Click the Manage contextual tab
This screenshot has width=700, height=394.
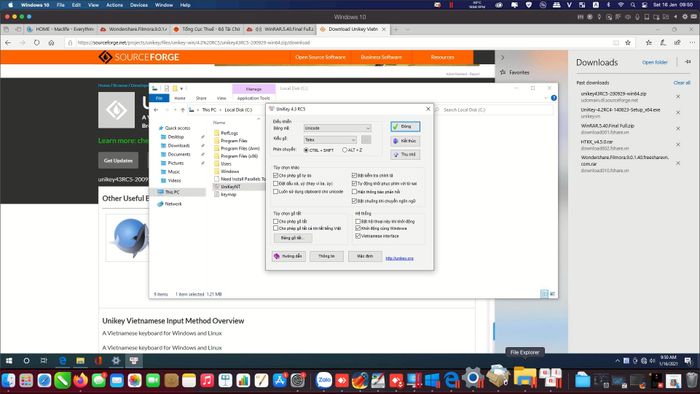click(x=254, y=89)
